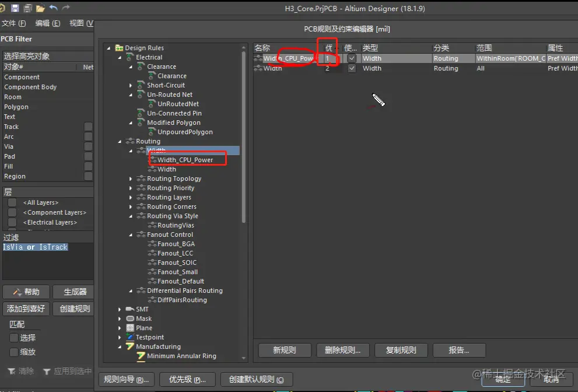Click the Routing category icon
Screen dimensions: 578x392
pyautogui.click(x=129, y=141)
